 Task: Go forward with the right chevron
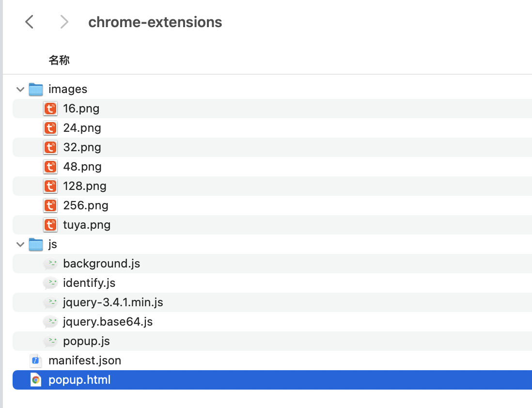pyautogui.click(x=64, y=22)
